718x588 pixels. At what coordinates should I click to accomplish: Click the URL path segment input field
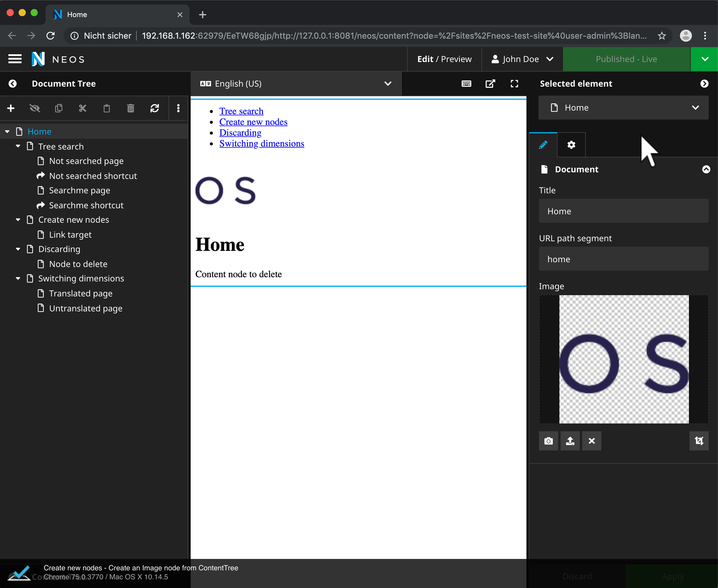pyautogui.click(x=624, y=259)
